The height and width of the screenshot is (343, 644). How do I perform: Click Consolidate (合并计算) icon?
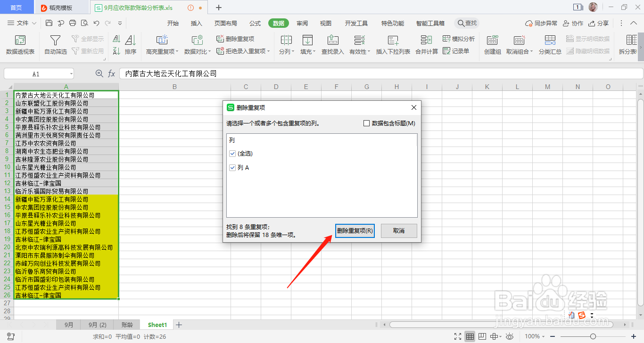pyautogui.click(x=426, y=45)
